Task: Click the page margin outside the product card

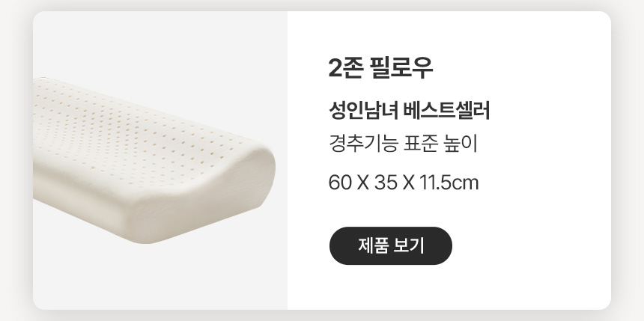Action: click(x=628, y=164)
